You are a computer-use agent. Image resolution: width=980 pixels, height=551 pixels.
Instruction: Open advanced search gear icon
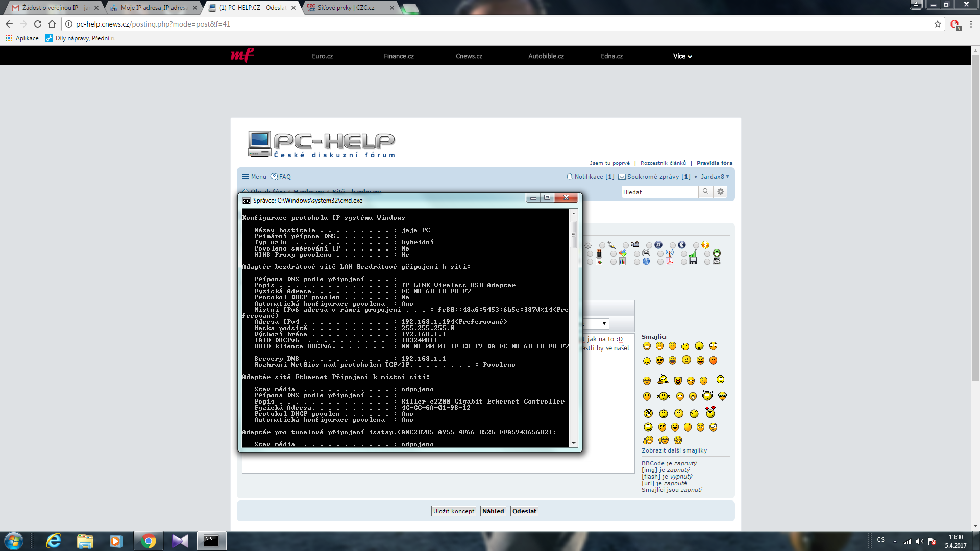721,192
